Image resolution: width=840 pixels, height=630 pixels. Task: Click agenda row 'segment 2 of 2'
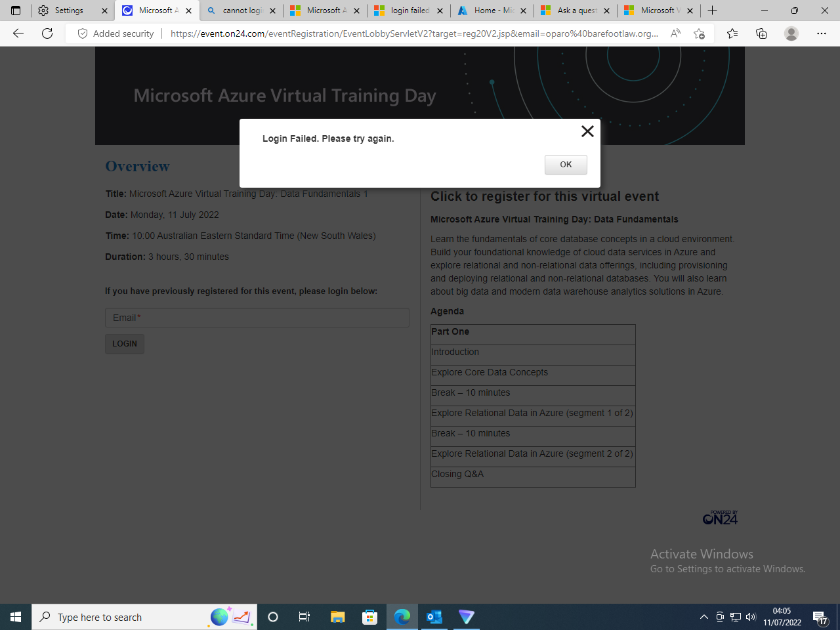point(533,457)
